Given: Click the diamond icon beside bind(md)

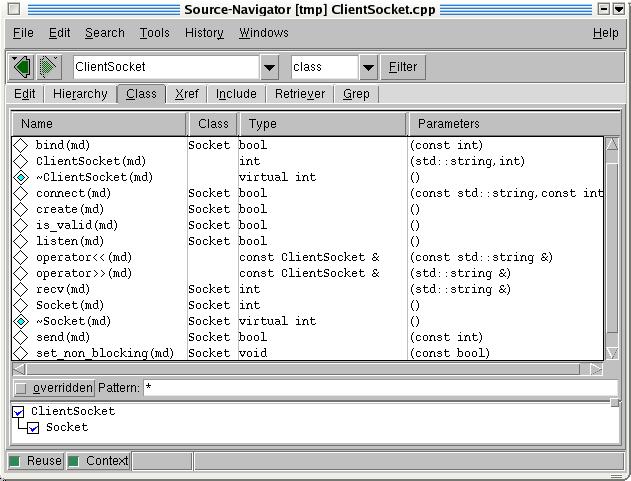Looking at the screenshot, I should coord(21,145).
